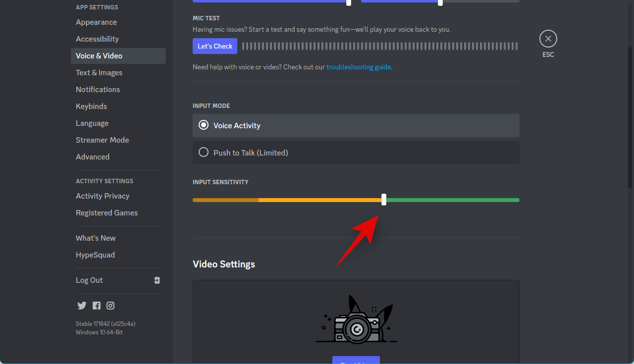The image size is (634, 364).
Task: Go to Accessibility settings
Action: tap(97, 39)
